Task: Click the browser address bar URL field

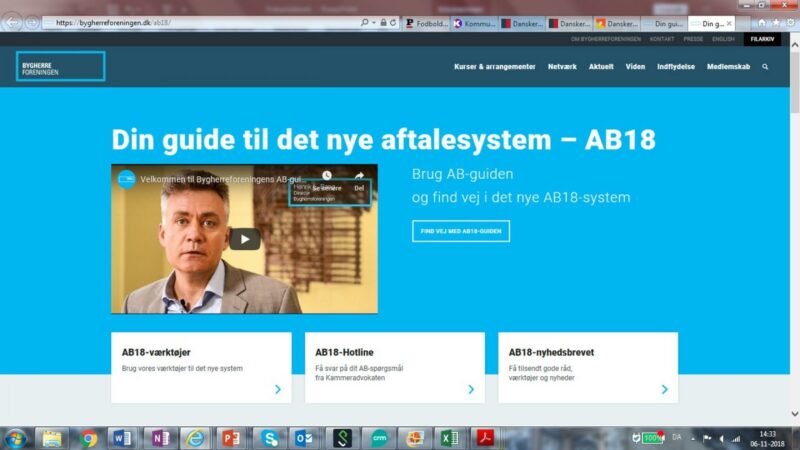Action: 200,22
